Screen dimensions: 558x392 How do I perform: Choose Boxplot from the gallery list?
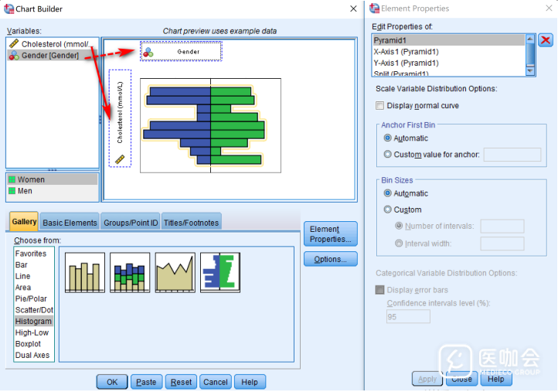[29, 344]
